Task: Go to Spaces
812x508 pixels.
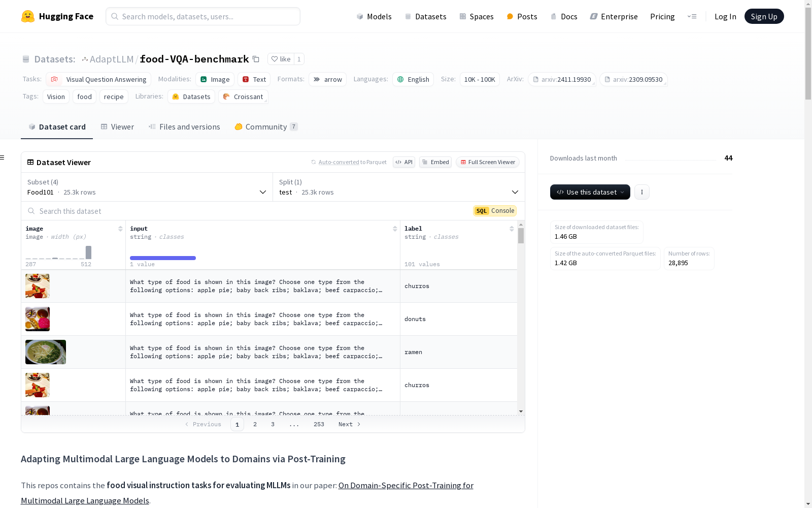Action: 477,16
